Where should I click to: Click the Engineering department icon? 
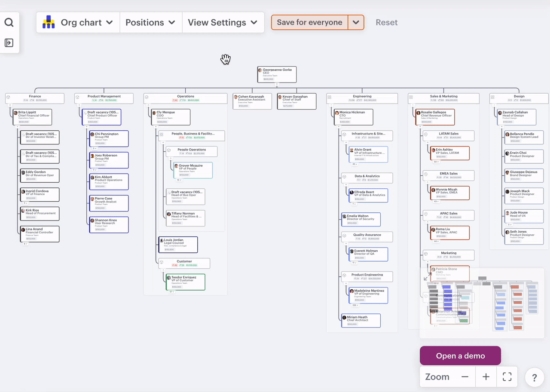click(330, 98)
